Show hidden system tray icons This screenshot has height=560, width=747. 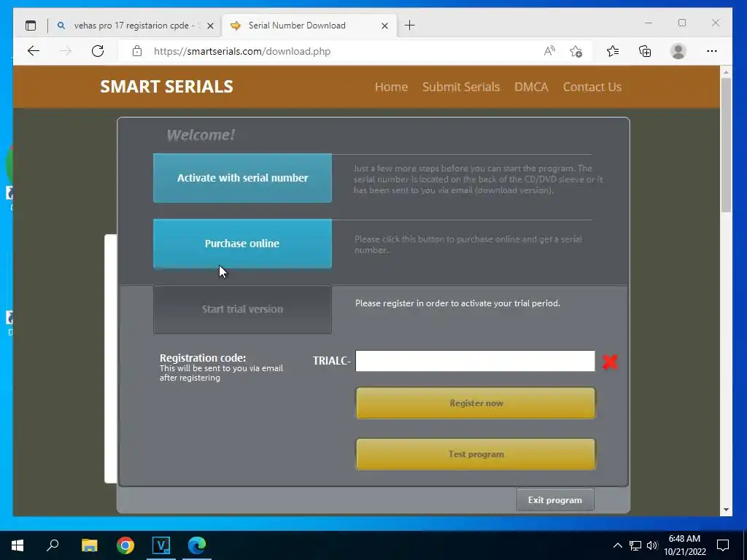pyautogui.click(x=617, y=545)
